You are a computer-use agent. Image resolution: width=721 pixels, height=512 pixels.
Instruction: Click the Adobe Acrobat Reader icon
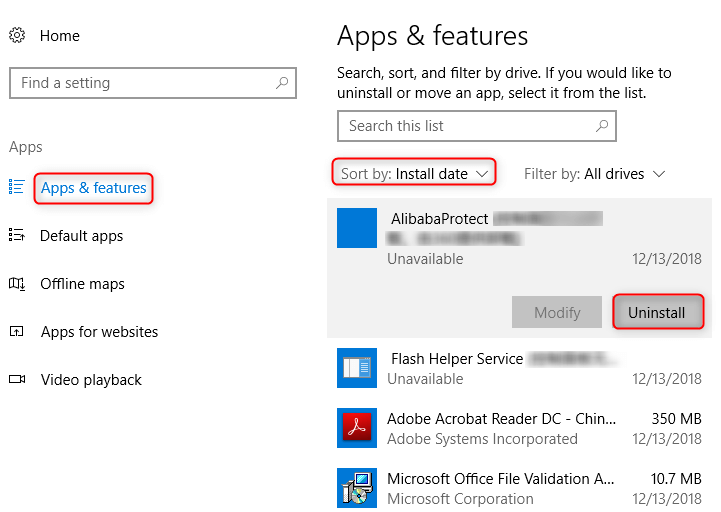click(x=357, y=428)
